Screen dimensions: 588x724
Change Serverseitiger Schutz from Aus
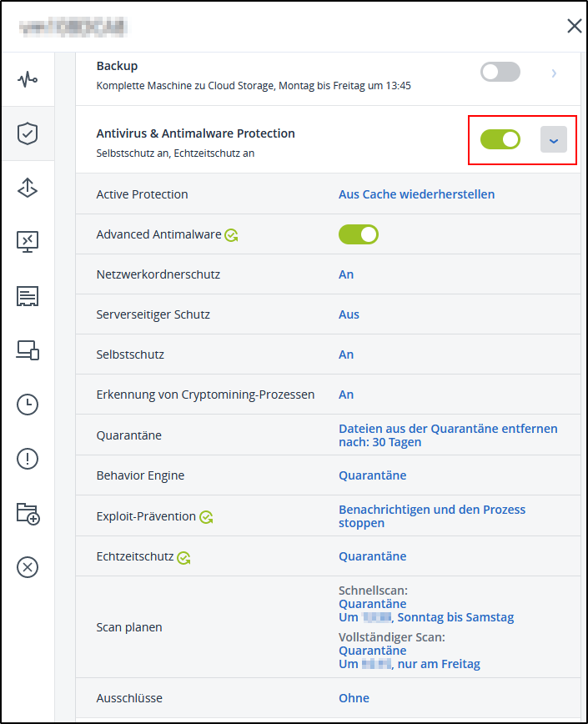[349, 314]
